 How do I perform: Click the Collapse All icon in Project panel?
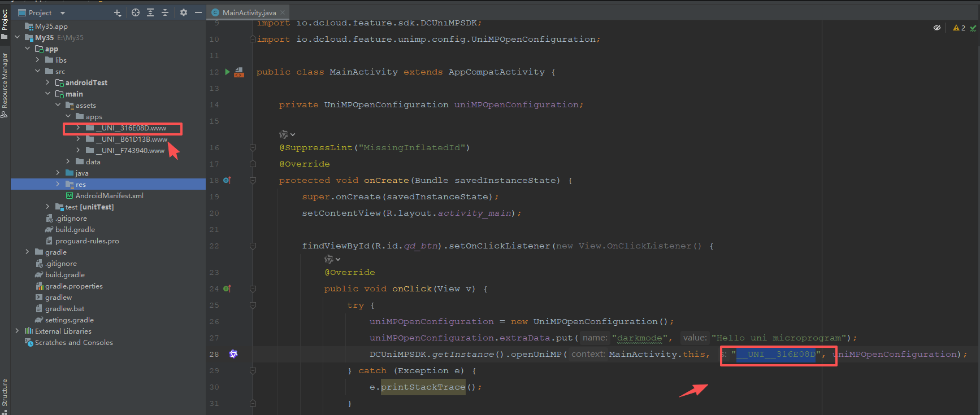click(x=165, y=12)
